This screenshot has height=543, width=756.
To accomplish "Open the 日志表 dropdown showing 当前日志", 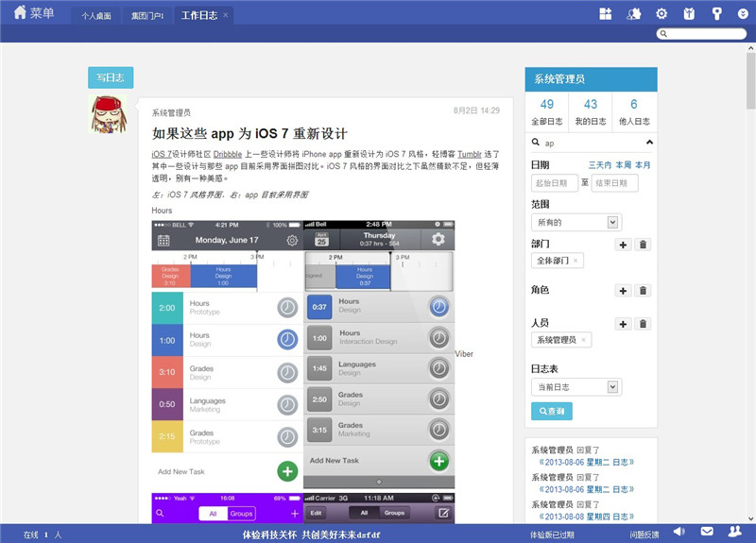I will point(576,387).
